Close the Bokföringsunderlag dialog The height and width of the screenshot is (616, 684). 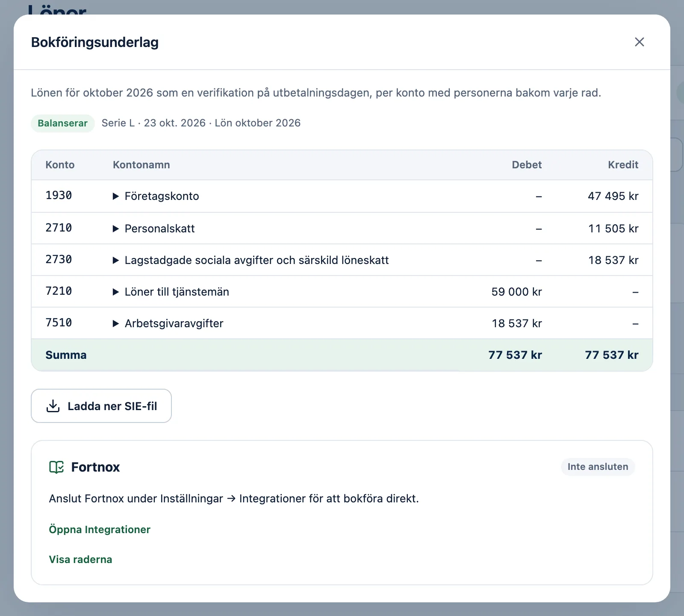click(x=639, y=42)
